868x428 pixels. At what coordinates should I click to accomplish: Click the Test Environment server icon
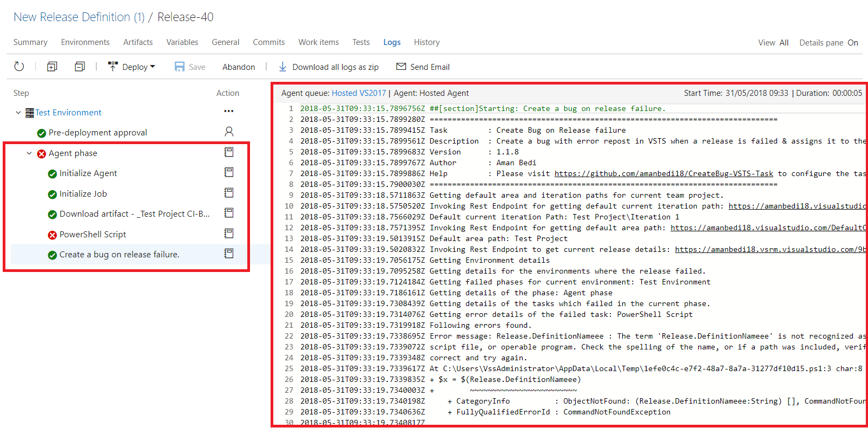[x=30, y=113]
